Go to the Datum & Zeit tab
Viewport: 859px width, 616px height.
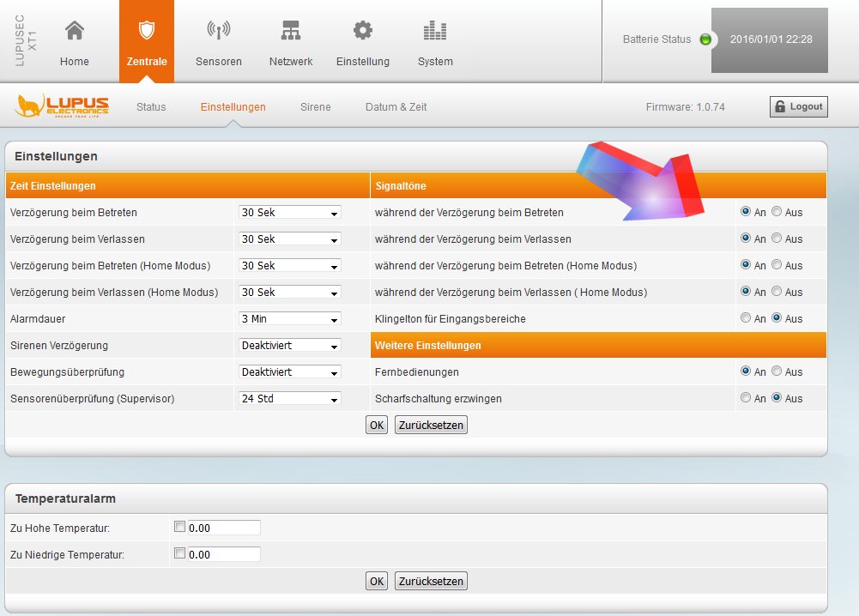tap(396, 107)
